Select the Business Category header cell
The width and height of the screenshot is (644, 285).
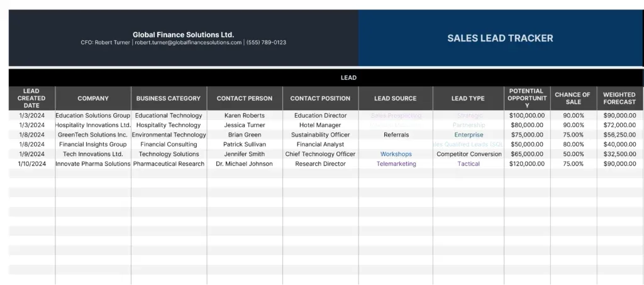click(169, 98)
